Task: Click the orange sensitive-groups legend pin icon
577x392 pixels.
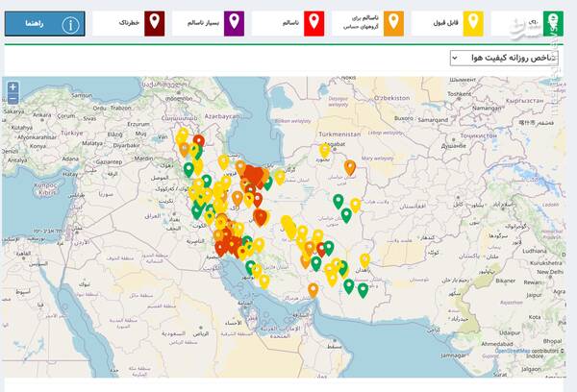Action: (393, 22)
